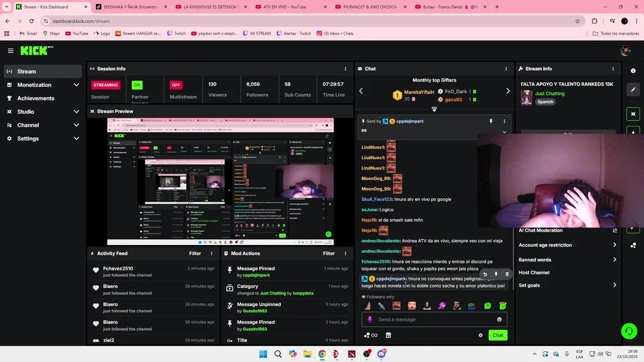
Task: Switch to LA KINGHOUSE ES DETENIDA tab
Action: [x=211, y=7]
